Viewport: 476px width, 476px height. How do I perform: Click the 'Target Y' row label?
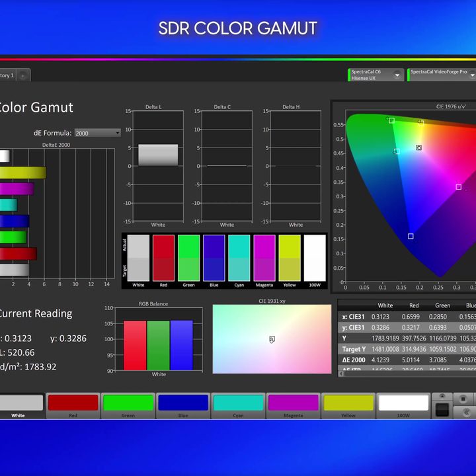354,349
